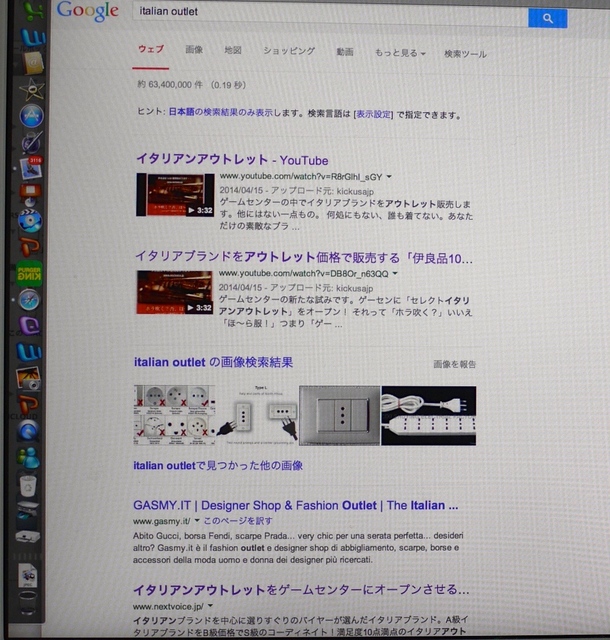This screenshot has width=610, height=640.
Task: Click the www.nextvoice.jp/ URL text
Action: [x=168, y=607]
